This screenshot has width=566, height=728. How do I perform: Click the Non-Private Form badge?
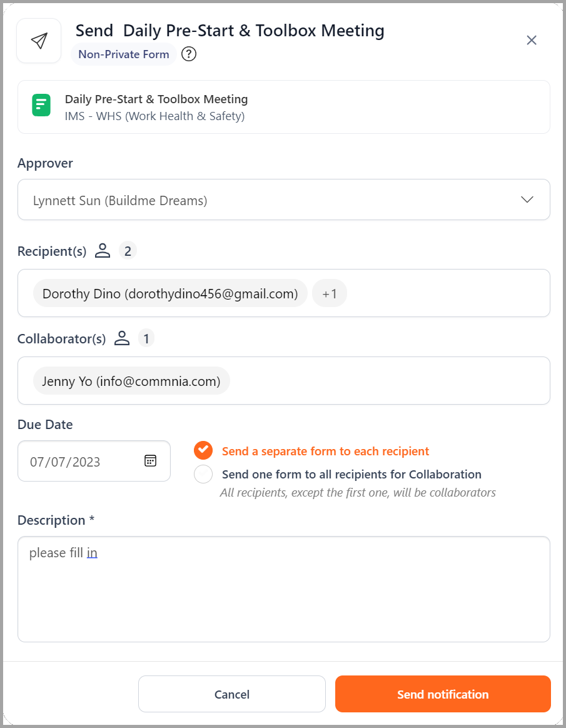pyautogui.click(x=123, y=54)
